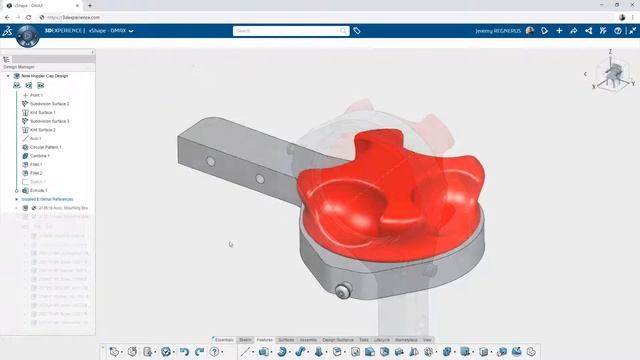This screenshot has width=640, height=360.
Task: Switch to the Lifecycle tab
Action: point(382,340)
